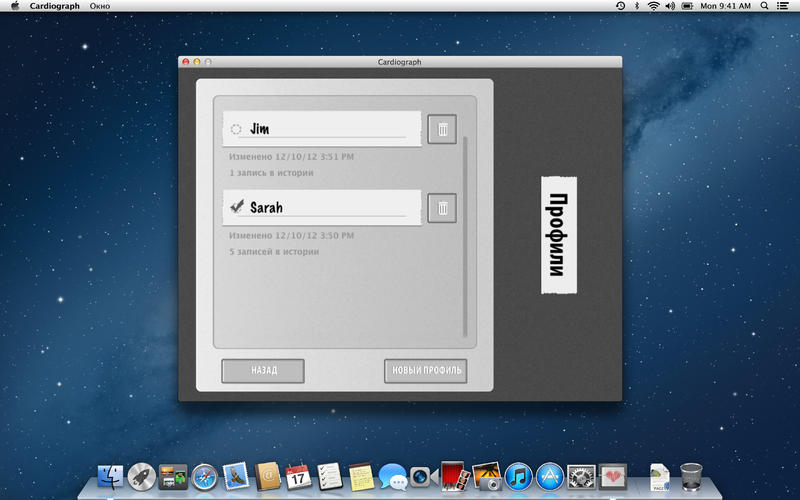The height and width of the screenshot is (500, 800).
Task: Click the Mon 9:41 AM clock
Action: tap(726, 6)
